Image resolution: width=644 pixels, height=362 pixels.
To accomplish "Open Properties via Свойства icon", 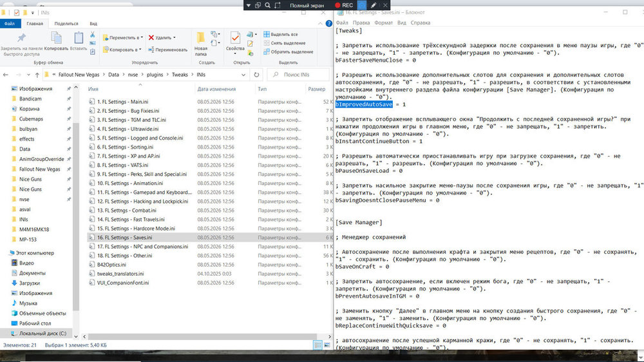I will coord(235,38).
